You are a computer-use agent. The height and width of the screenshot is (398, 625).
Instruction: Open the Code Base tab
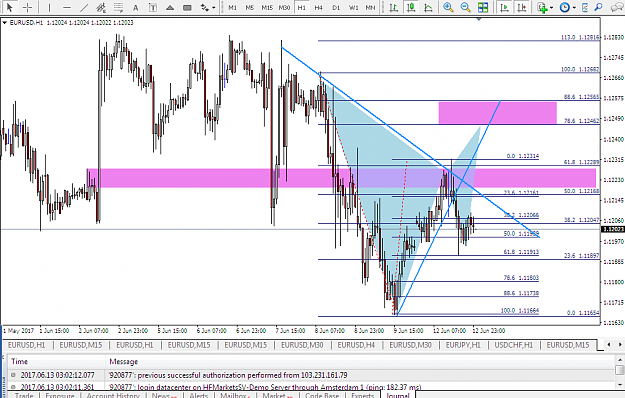(322, 395)
